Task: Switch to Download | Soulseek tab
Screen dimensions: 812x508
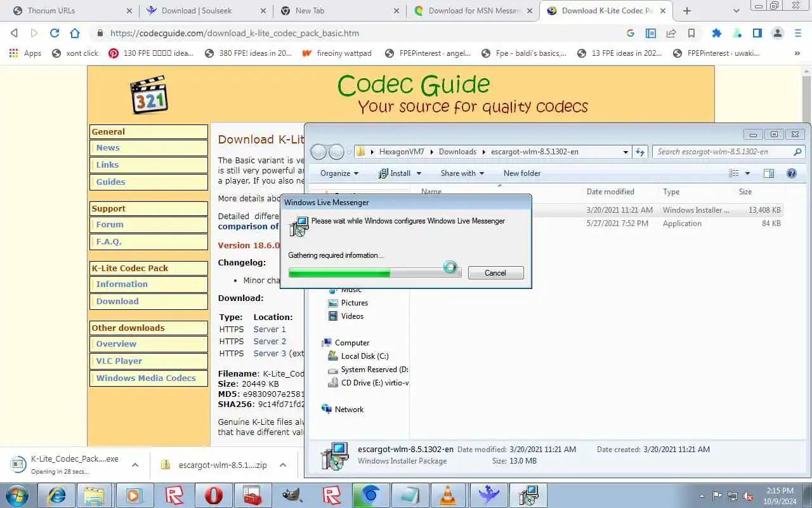Action: point(206,11)
